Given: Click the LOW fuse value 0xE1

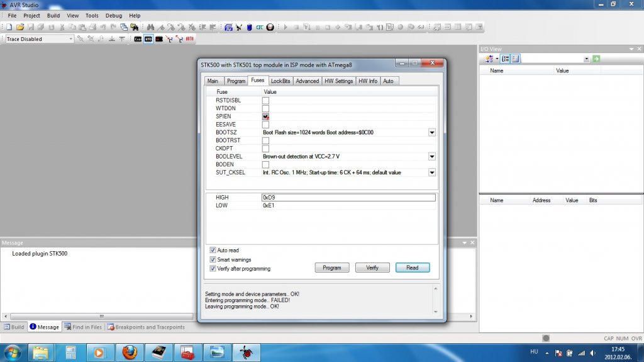Looking at the screenshot, I should point(269,205).
